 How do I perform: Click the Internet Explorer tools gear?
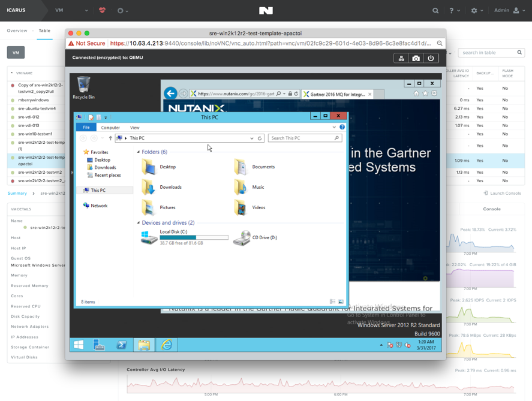[434, 94]
